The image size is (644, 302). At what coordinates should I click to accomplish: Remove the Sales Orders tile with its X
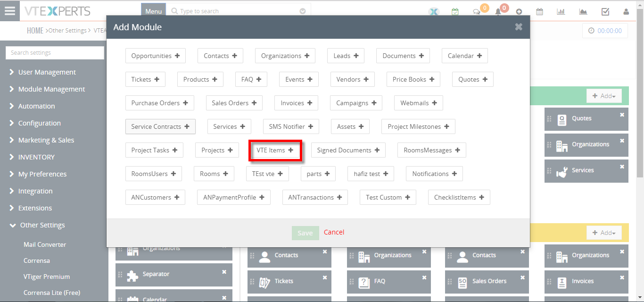click(x=522, y=277)
